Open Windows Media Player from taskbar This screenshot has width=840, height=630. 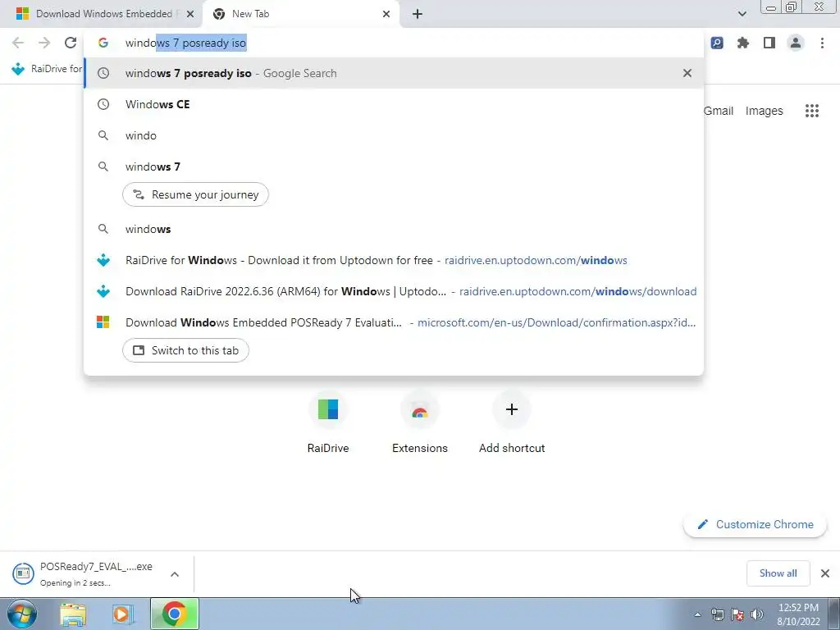pyautogui.click(x=121, y=614)
